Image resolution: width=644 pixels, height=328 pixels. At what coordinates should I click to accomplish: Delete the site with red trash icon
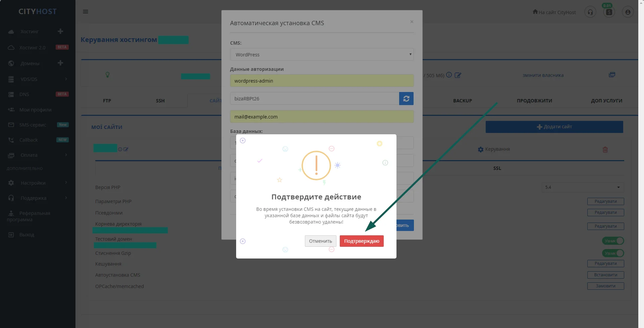tap(605, 149)
